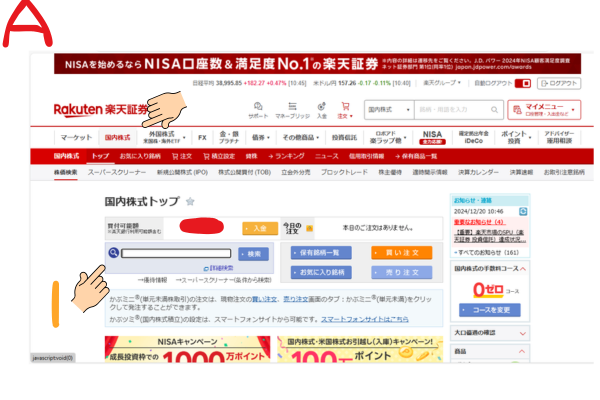600x400 pixels.
Task: Open the サポート support icon
Action: pos(258,110)
